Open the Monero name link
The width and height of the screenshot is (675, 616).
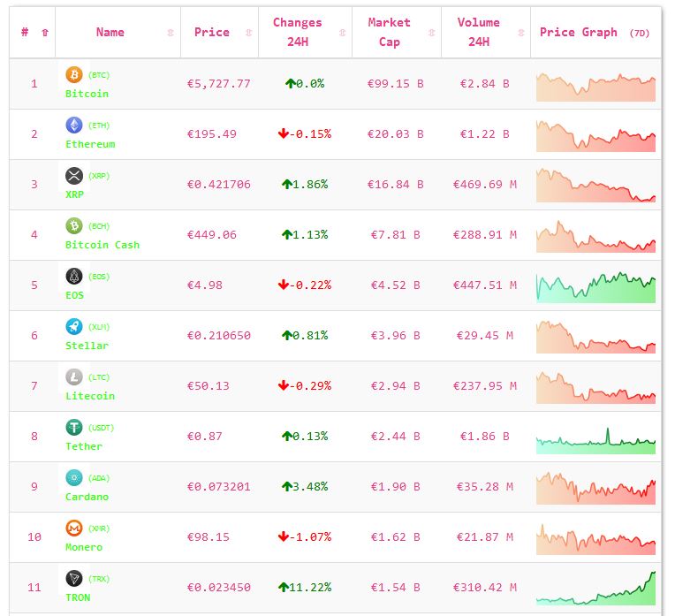click(84, 547)
